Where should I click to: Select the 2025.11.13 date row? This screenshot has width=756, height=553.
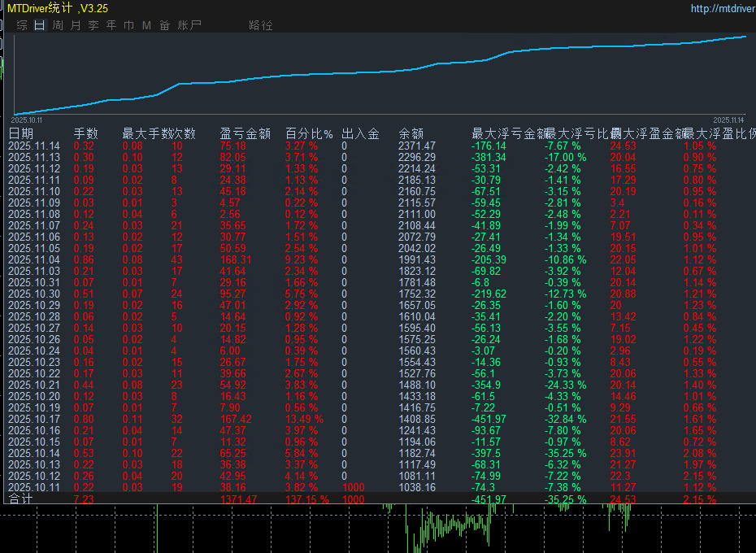coord(34,157)
